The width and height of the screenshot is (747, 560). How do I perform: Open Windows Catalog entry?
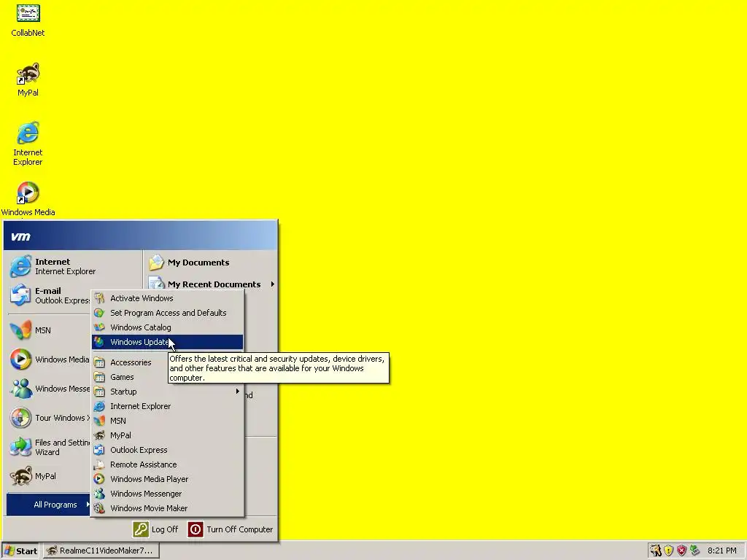(167, 327)
